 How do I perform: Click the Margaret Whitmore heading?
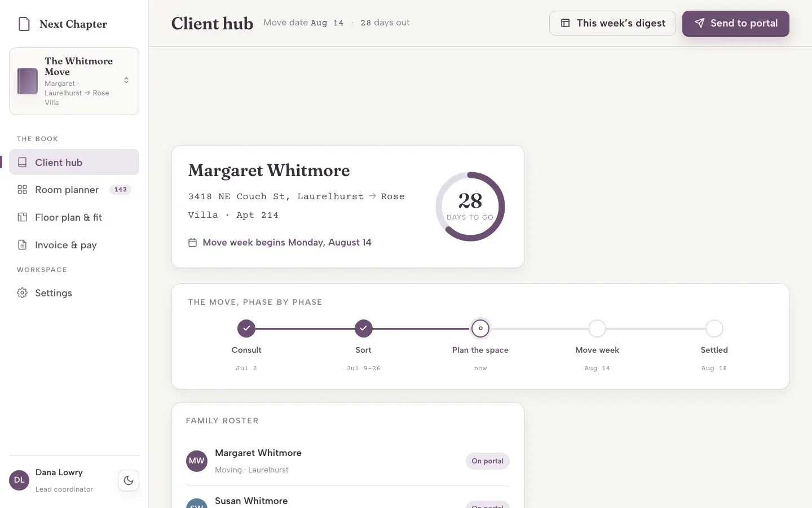(269, 170)
